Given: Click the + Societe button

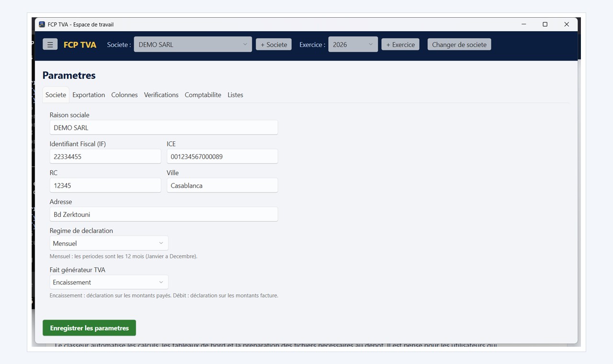Looking at the screenshot, I should [x=274, y=45].
